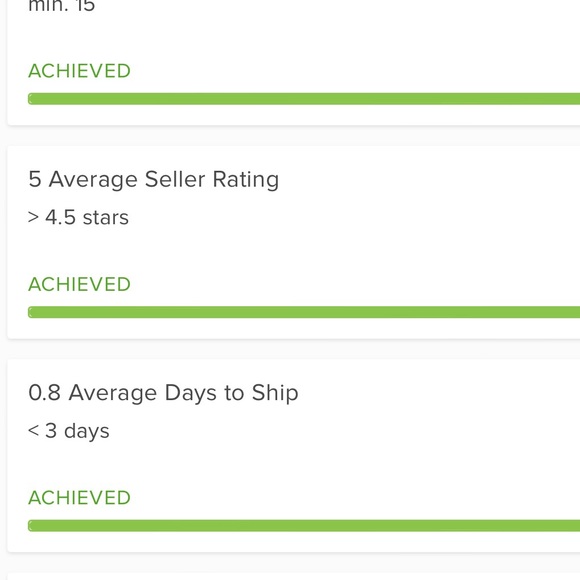The width and height of the screenshot is (580, 580).
Task: Click the green progress bar in the top card
Action: [x=304, y=99]
